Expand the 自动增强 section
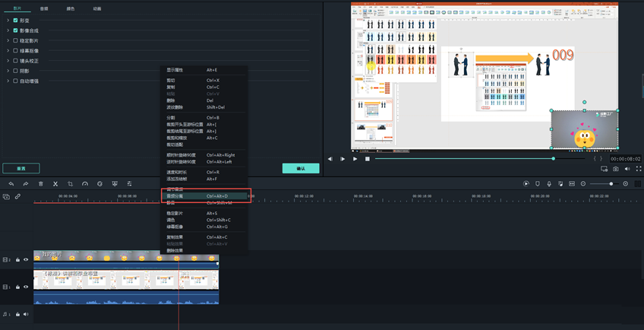 [x=7, y=81]
